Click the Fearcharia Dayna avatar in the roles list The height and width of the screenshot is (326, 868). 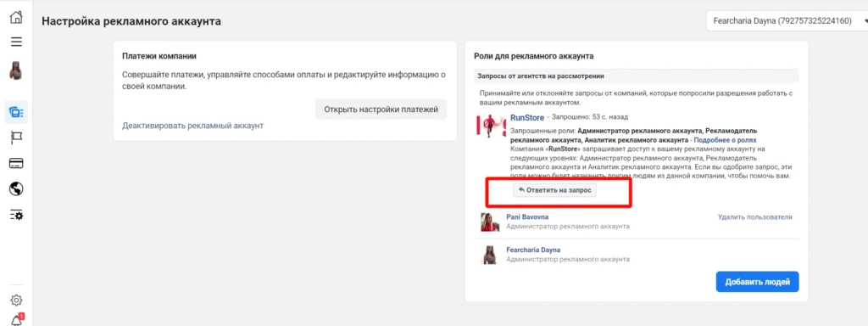490,255
